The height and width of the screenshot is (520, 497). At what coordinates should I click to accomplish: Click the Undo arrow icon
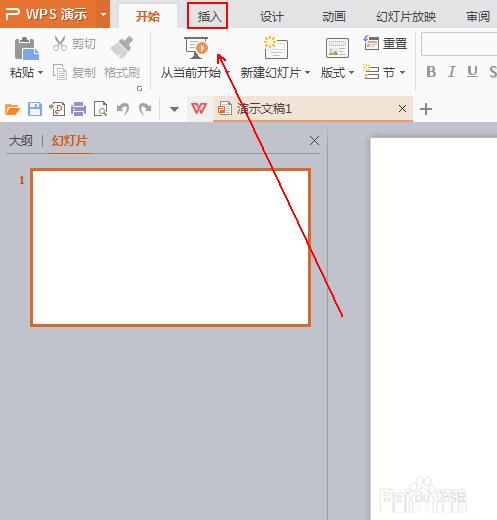(x=123, y=109)
